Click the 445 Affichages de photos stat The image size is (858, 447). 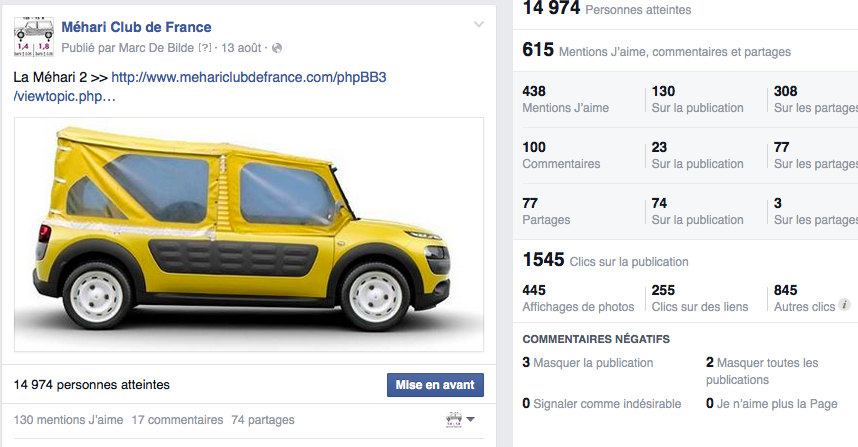[x=578, y=298]
